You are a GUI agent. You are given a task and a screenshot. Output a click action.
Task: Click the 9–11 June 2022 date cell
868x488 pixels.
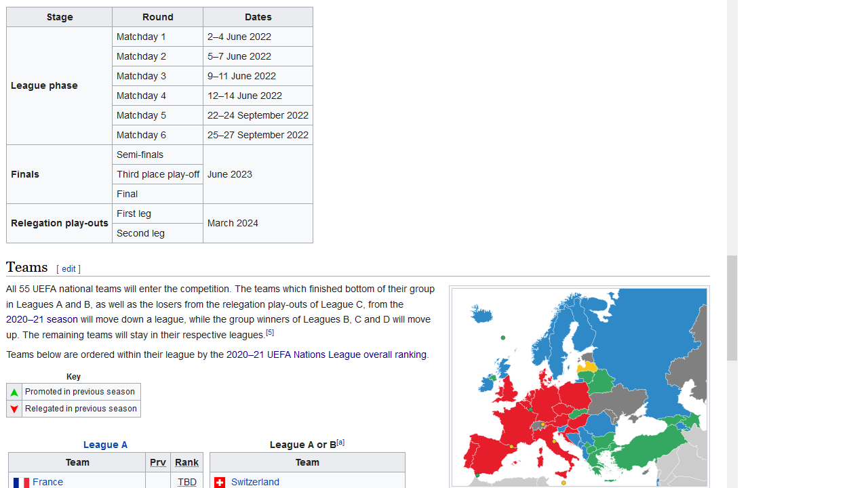pos(258,76)
